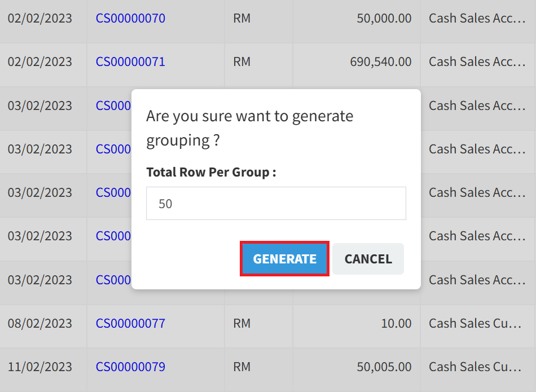
Task: Select the 50,000.00 amount cell
Action: coord(384,19)
